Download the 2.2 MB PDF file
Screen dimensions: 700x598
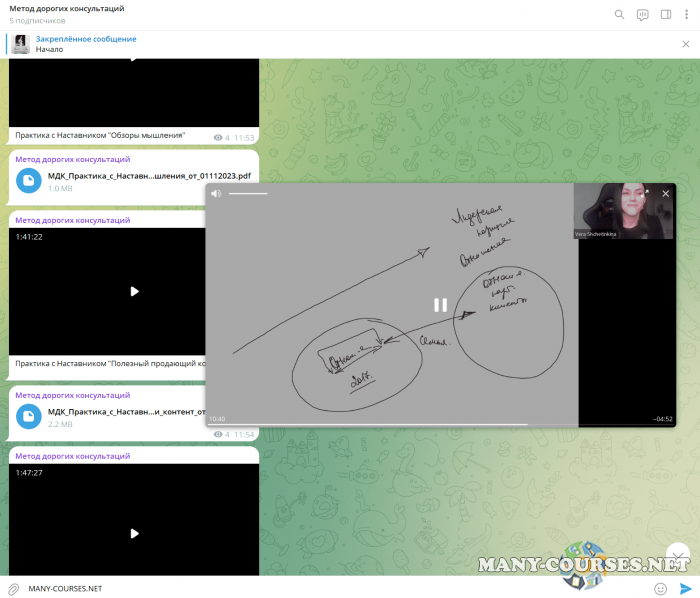pyautogui.click(x=30, y=416)
